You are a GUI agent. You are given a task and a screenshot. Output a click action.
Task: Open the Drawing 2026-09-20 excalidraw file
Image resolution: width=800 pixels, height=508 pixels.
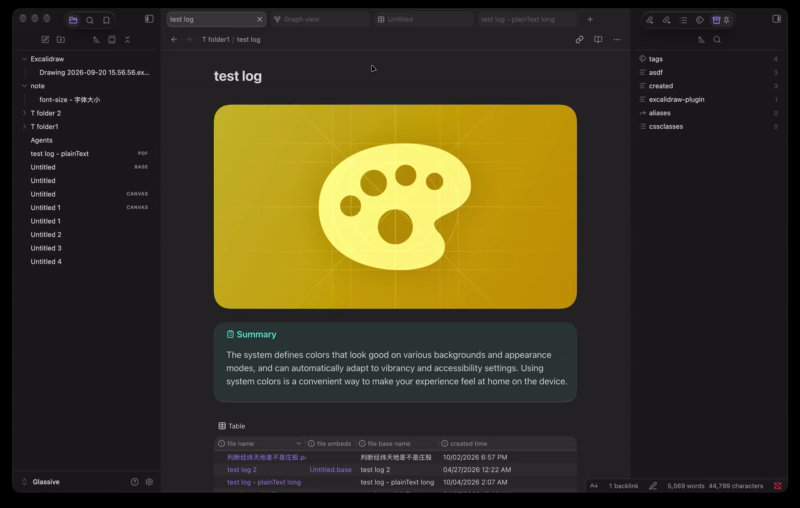tap(94, 72)
